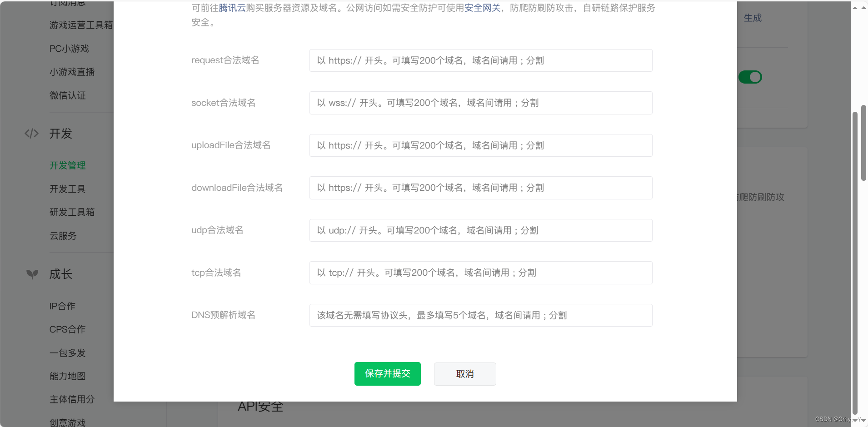Click the DNS预解析域名 input field

pyautogui.click(x=481, y=315)
